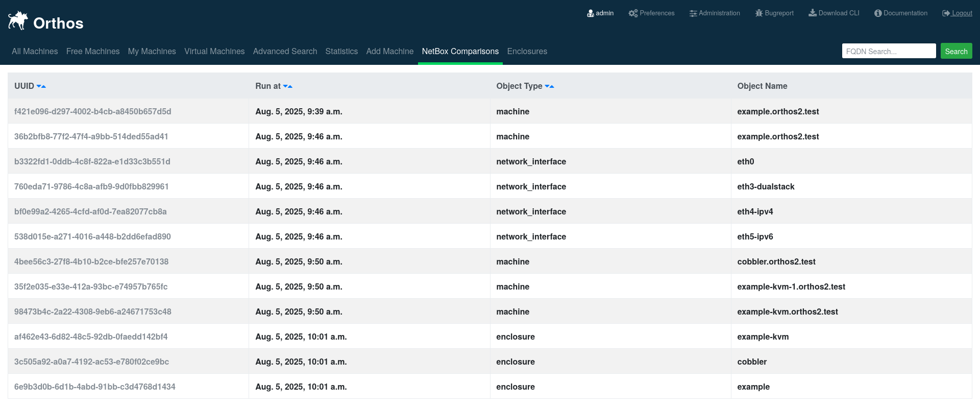Image resolution: width=980 pixels, height=407 pixels.
Task: Open the admin user profile icon
Action: tap(591, 13)
